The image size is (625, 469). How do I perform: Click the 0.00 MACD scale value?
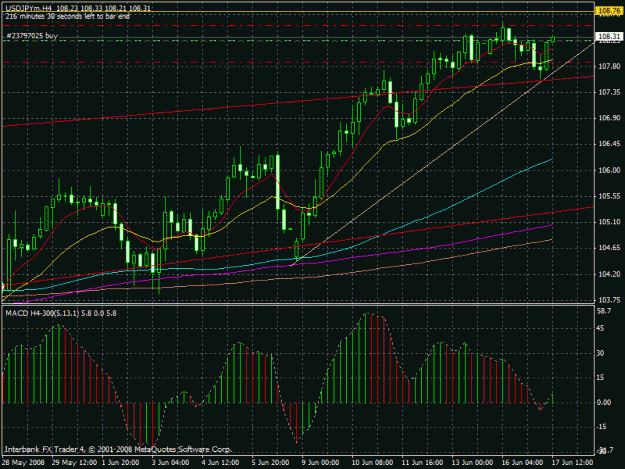click(605, 402)
